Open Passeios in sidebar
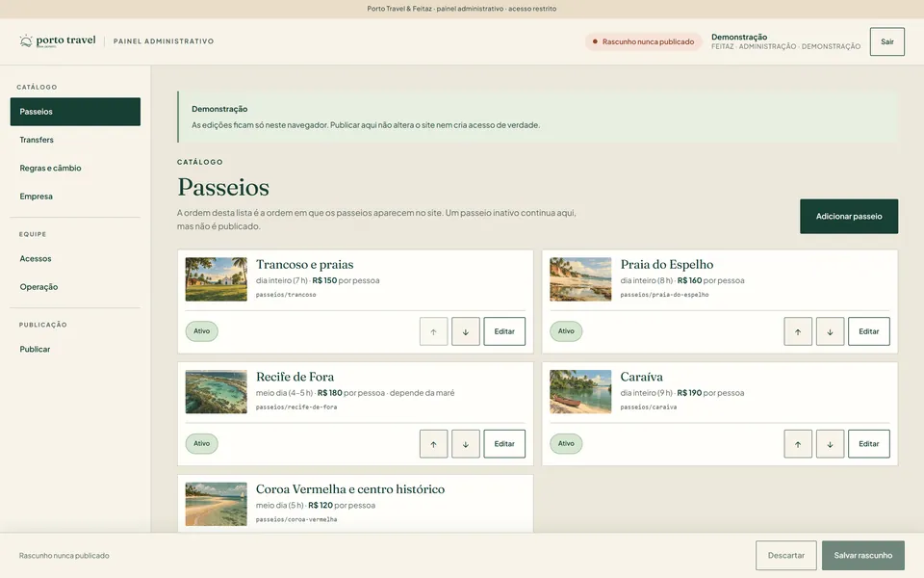 tap(75, 112)
